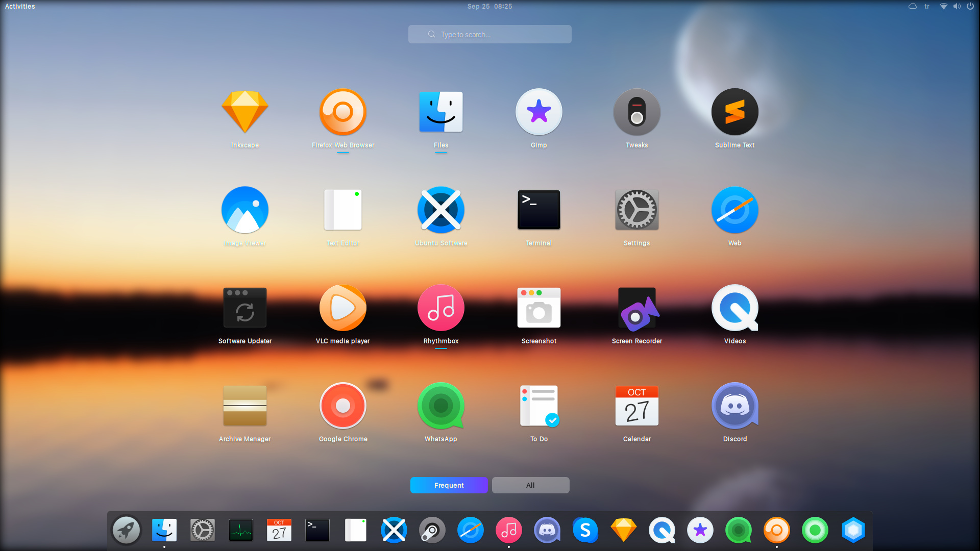Open Text Editor from the dock
980x551 pixels.
(x=356, y=531)
